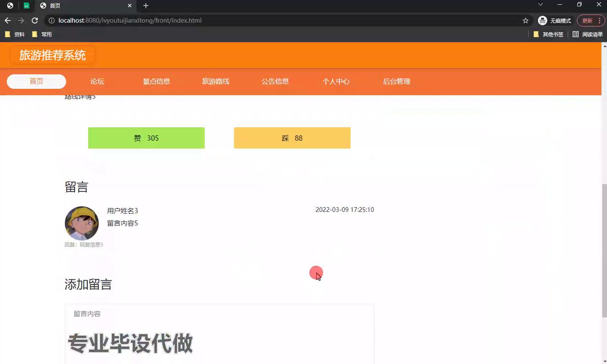
Task: Open new browser tab with plus
Action: point(146,5)
